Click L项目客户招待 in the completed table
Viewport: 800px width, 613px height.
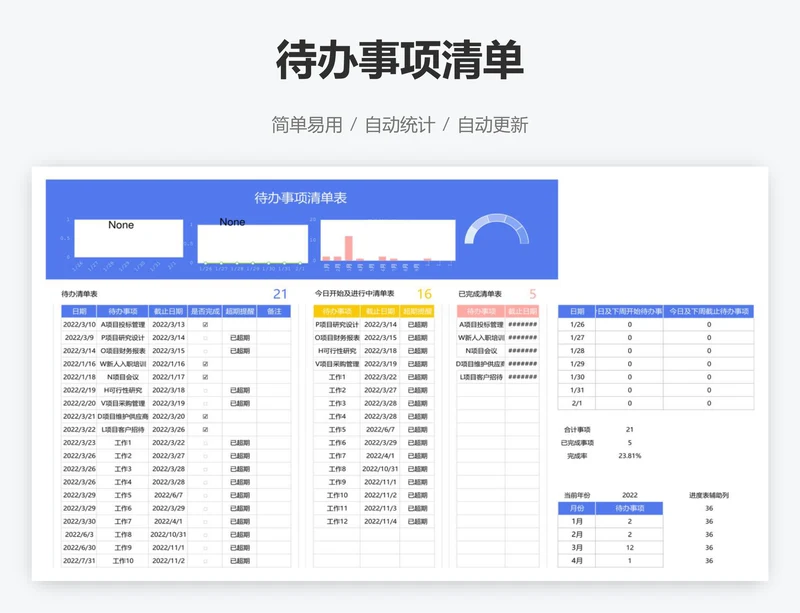tap(481, 377)
